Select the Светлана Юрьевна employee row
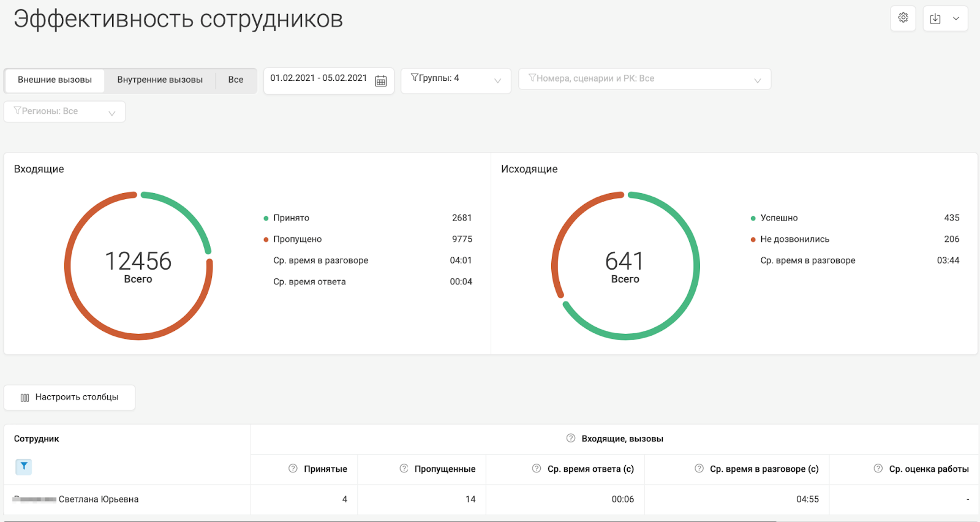 (x=98, y=499)
